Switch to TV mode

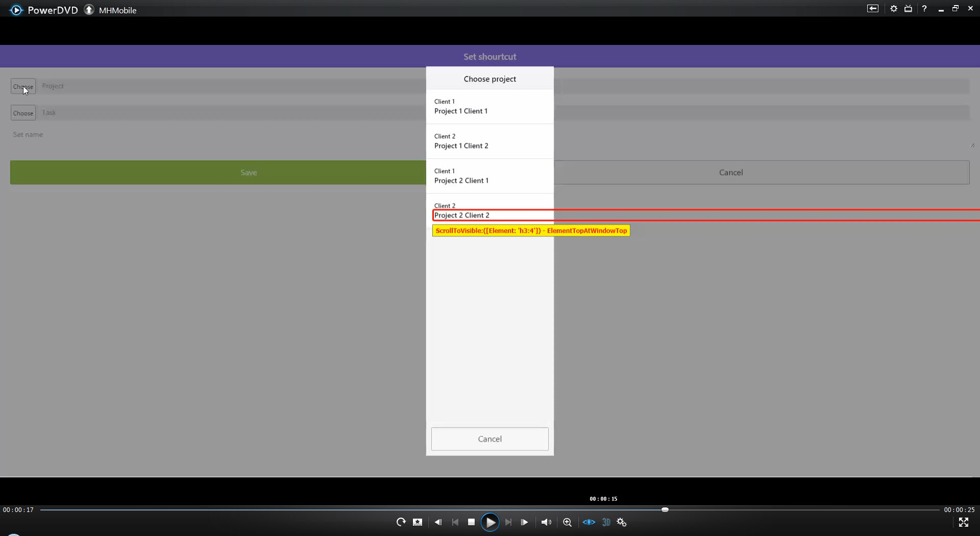click(908, 9)
